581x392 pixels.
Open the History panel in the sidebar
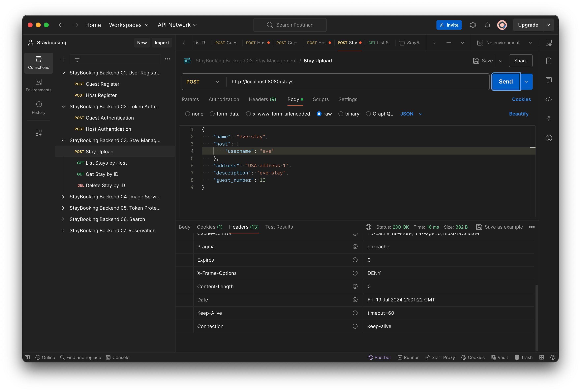[x=38, y=107]
